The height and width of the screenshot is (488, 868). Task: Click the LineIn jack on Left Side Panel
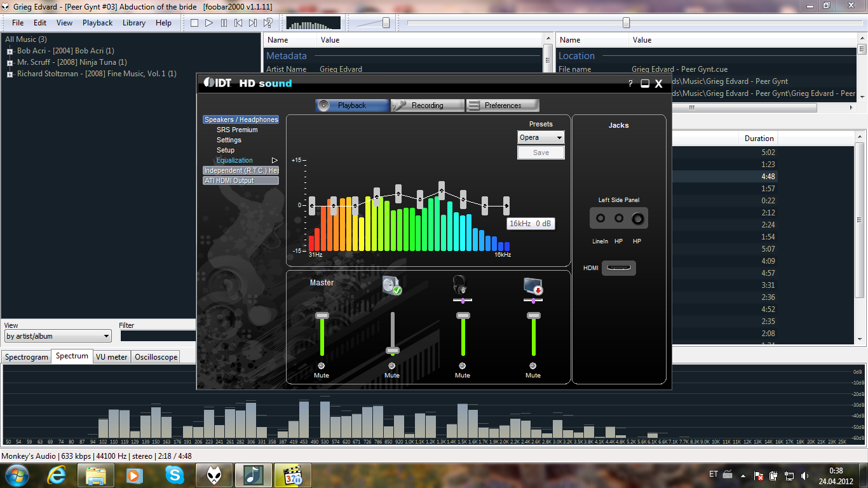point(600,219)
